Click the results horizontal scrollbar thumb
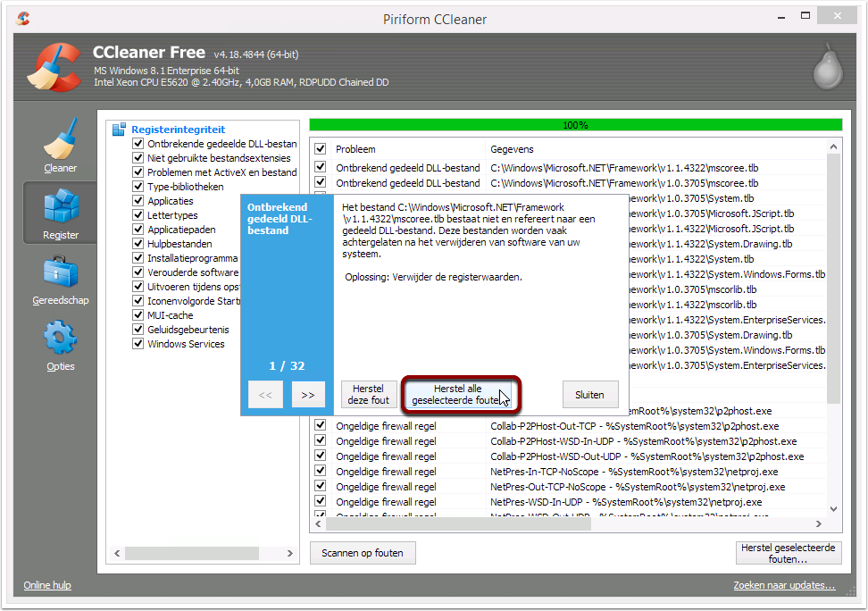 [458, 523]
